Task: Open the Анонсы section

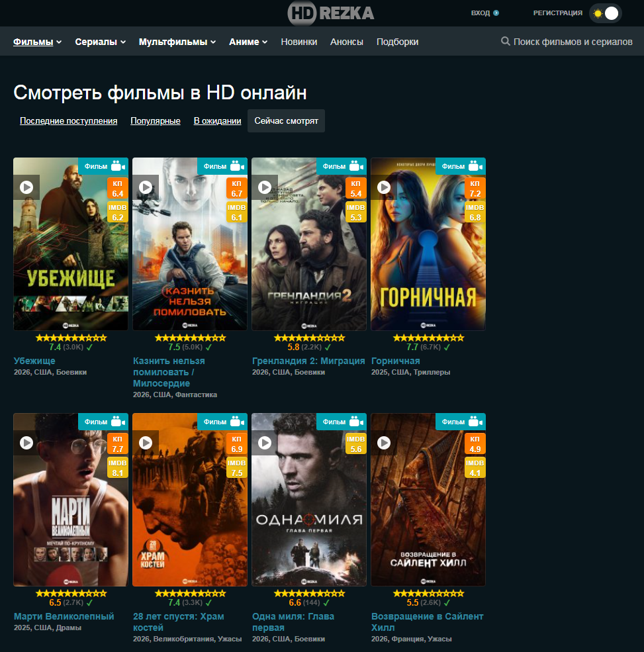Action: click(347, 42)
